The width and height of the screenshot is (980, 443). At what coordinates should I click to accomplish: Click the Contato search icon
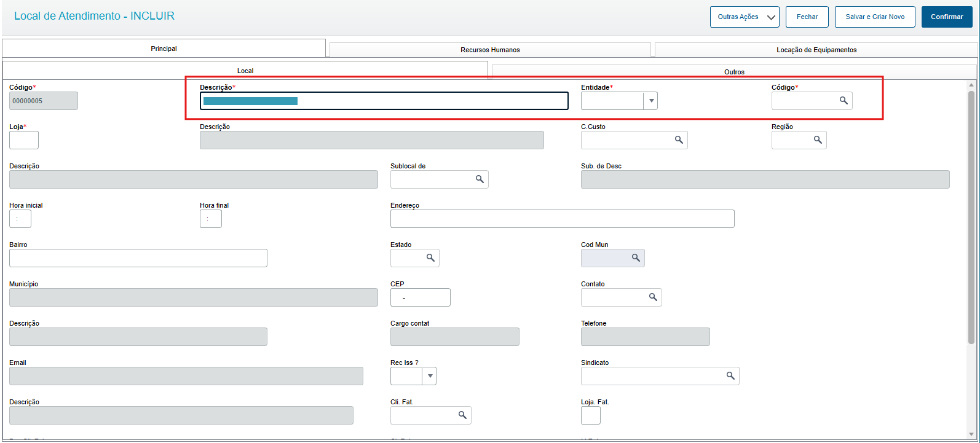point(653,297)
